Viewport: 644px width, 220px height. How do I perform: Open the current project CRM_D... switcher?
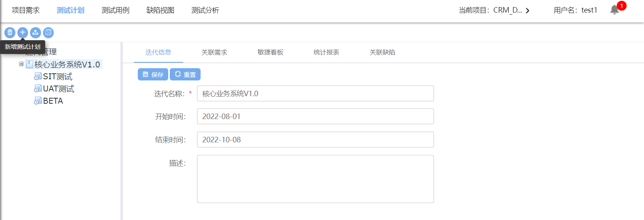pos(494,10)
